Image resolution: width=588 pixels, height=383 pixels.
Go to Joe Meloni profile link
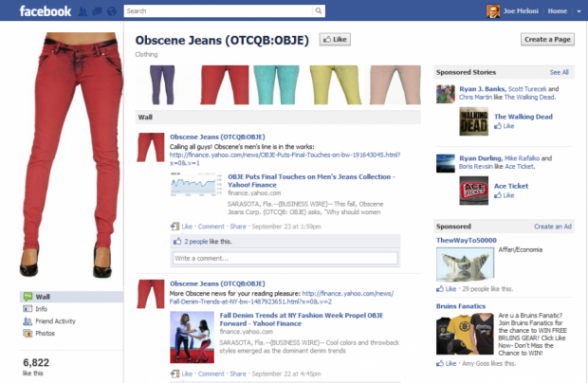tap(521, 11)
